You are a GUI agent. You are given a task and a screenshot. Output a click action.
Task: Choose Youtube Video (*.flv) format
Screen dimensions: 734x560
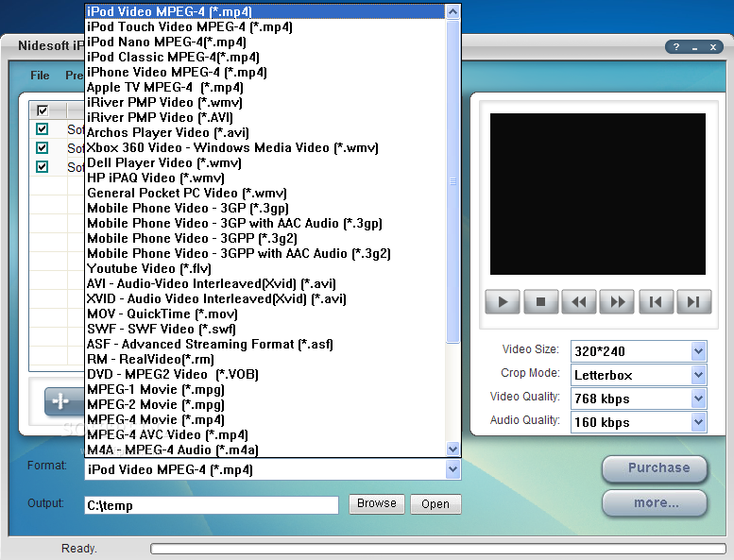pos(265,268)
